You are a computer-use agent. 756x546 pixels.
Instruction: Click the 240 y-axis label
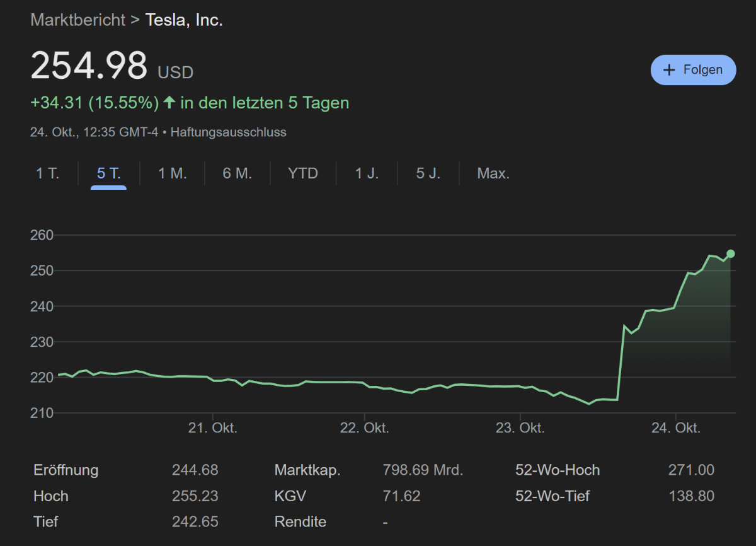click(x=42, y=306)
